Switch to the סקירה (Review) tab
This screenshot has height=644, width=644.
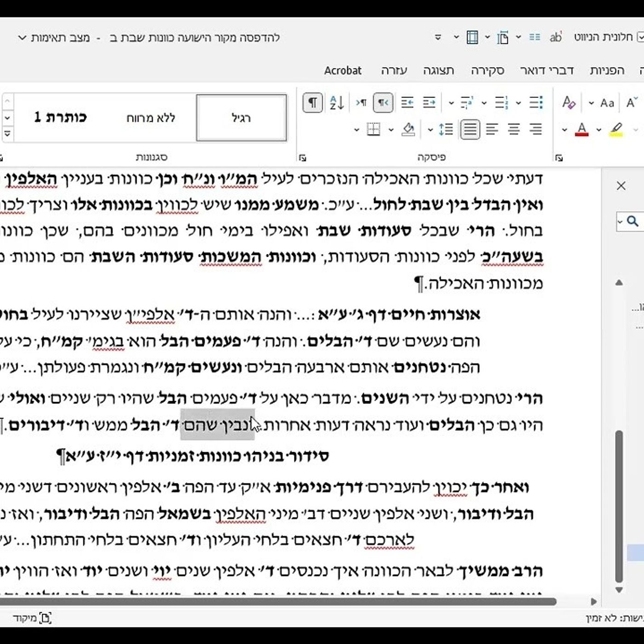[x=488, y=70]
